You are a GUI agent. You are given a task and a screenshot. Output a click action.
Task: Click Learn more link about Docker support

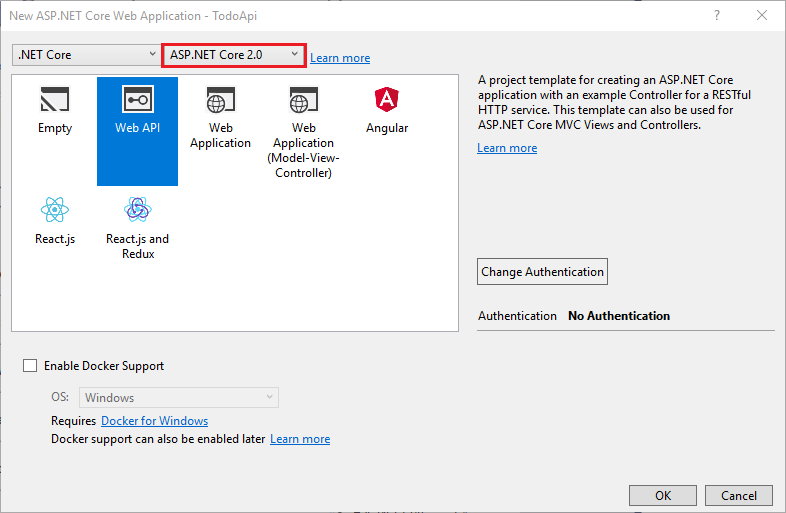300,439
